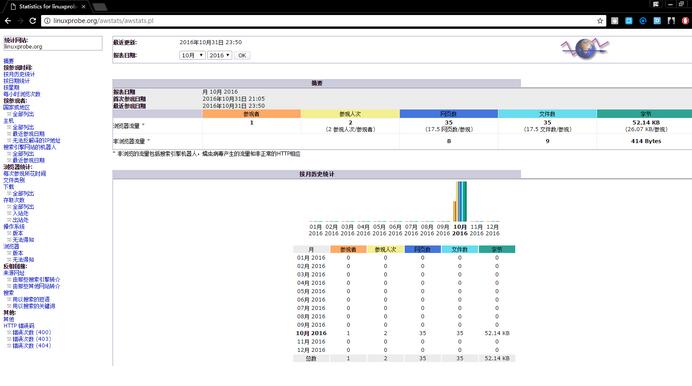This screenshot has width=692, height=386.
Task: Select the (26.07 KB/参观) text
Action: [646, 129]
